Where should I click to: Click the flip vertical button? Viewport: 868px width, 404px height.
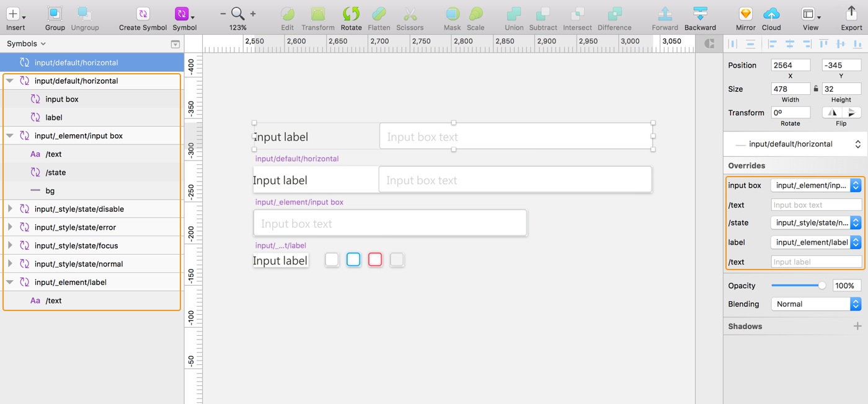[852, 113]
